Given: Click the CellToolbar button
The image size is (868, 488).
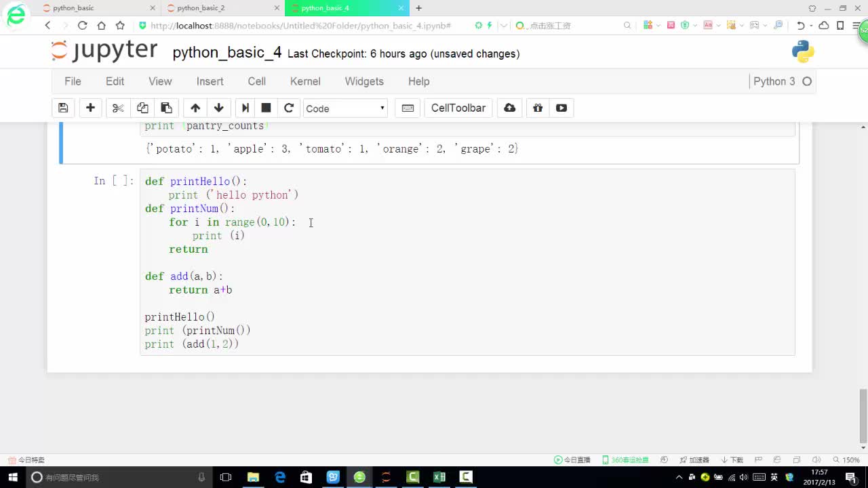Looking at the screenshot, I should coord(458,108).
